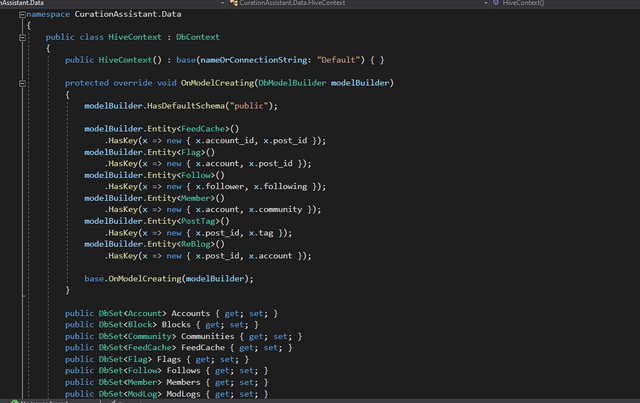Click the x.following key property

(280, 187)
